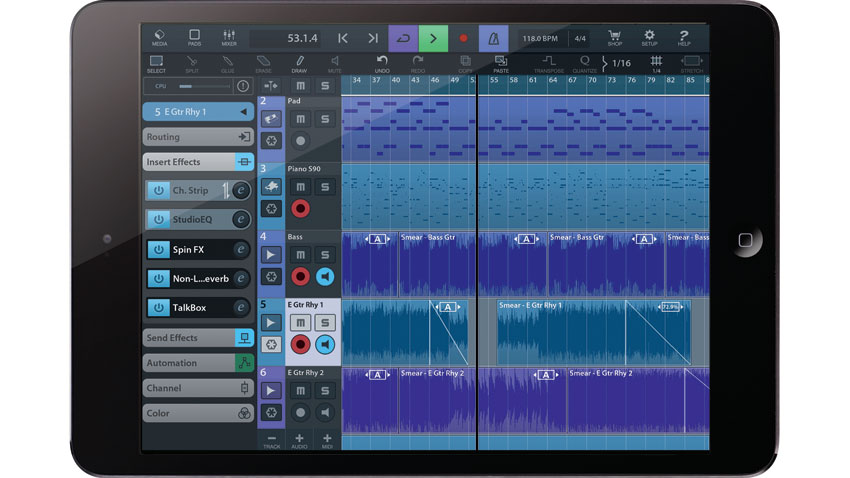Select the Draw tool
Viewport: 850px width, 478px height.
tap(299, 64)
